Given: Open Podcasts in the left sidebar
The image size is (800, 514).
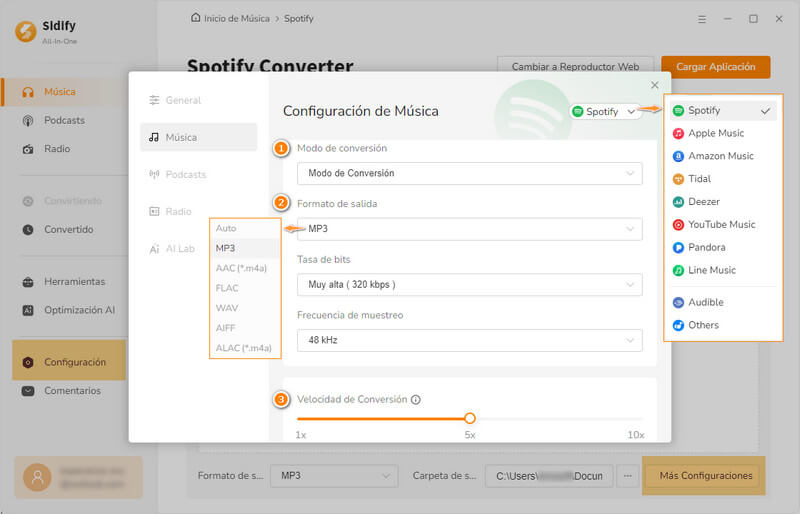Looking at the screenshot, I should coord(64,120).
